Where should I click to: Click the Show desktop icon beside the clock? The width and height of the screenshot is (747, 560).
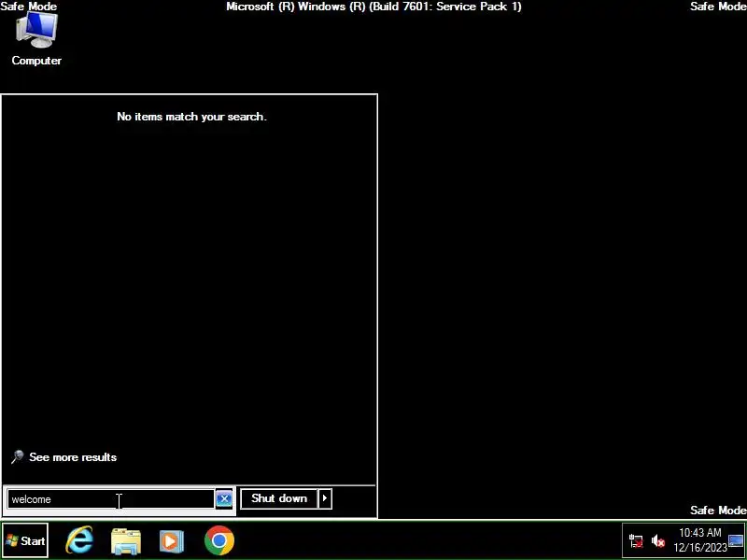(736, 541)
